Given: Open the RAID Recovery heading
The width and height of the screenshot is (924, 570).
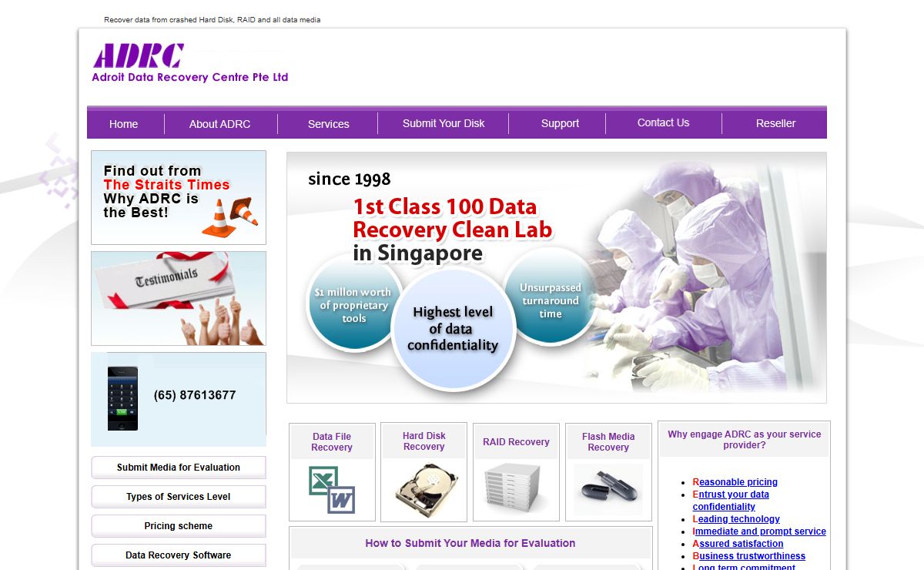Looking at the screenshot, I should 516,442.
